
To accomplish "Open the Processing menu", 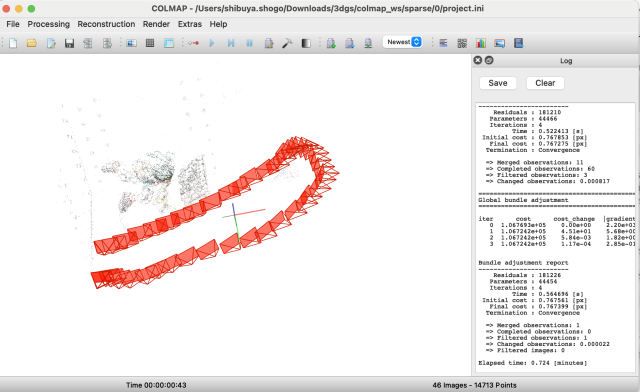I will pos(49,24).
